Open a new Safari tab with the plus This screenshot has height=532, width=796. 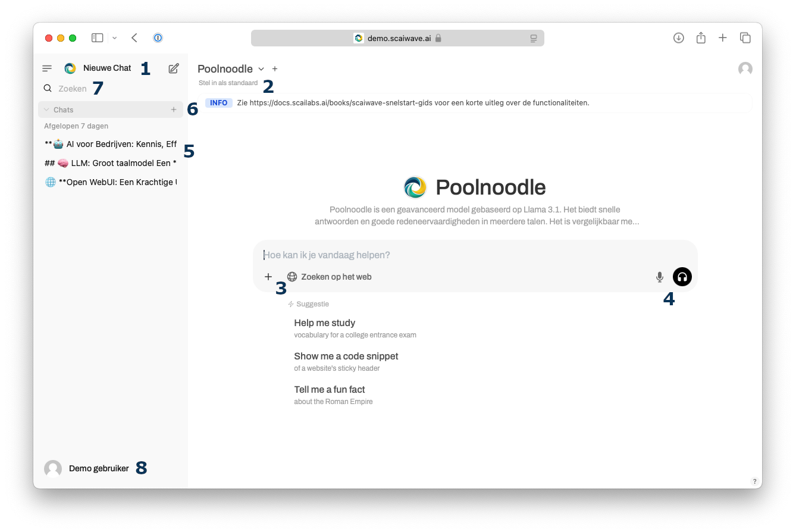(x=723, y=38)
